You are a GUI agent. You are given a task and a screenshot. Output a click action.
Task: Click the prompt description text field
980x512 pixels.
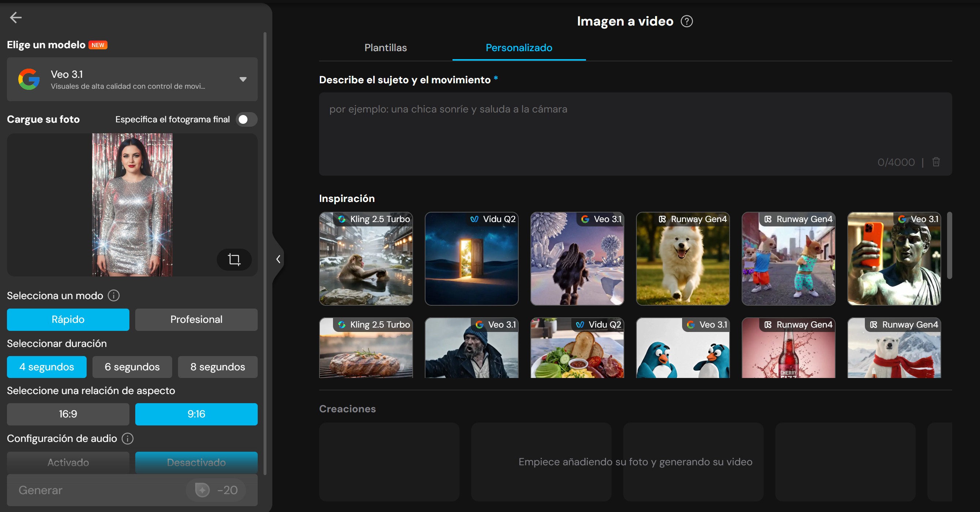click(635, 129)
